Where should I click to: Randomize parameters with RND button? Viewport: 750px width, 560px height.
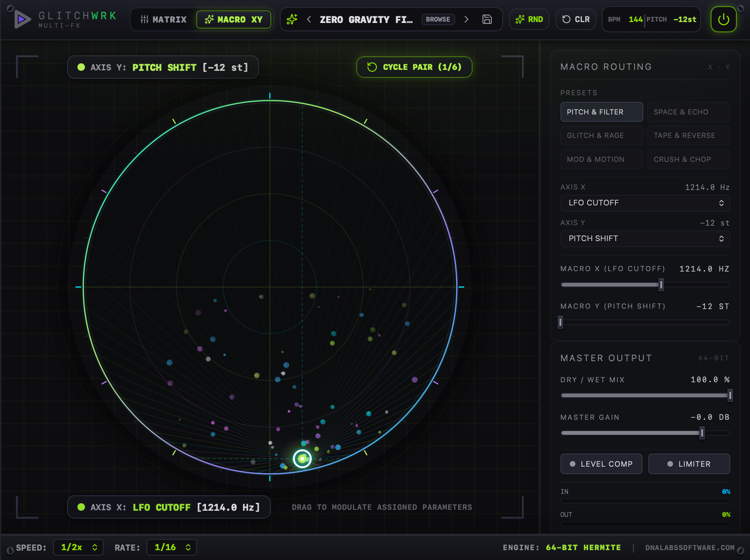[x=529, y=19]
